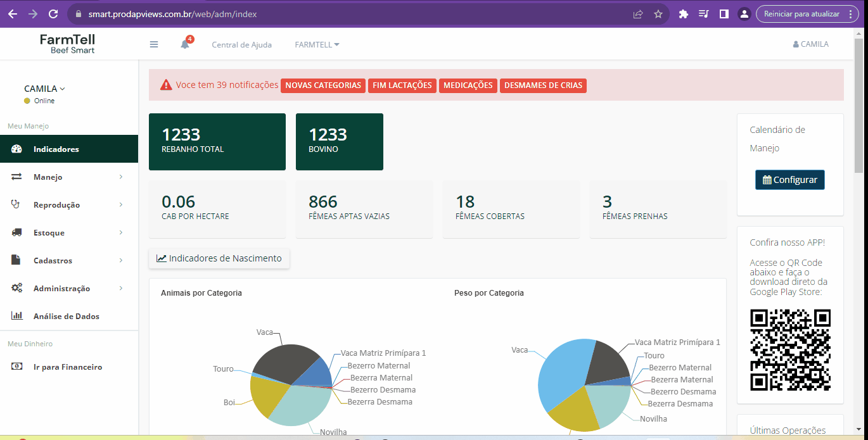This screenshot has height=440, width=868.
Task: Open Análise de Dados menu item
Action: 66,317
